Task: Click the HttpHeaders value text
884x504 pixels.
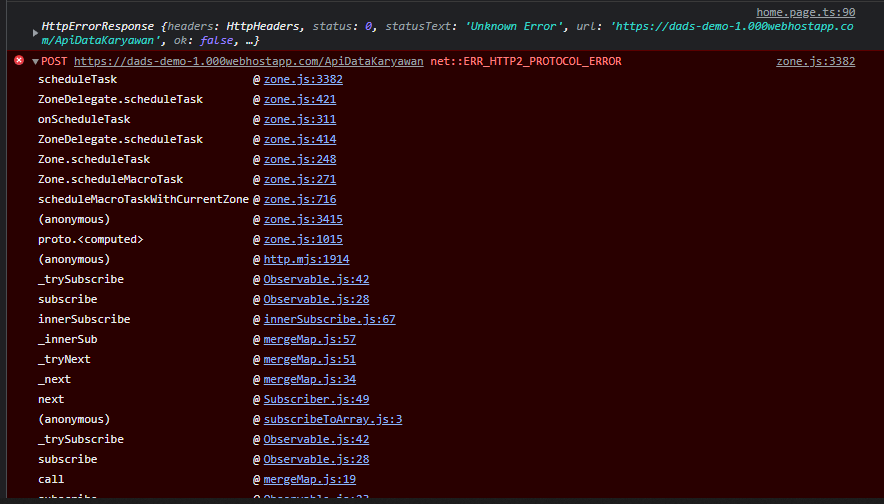Action: click(x=263, y=26)
